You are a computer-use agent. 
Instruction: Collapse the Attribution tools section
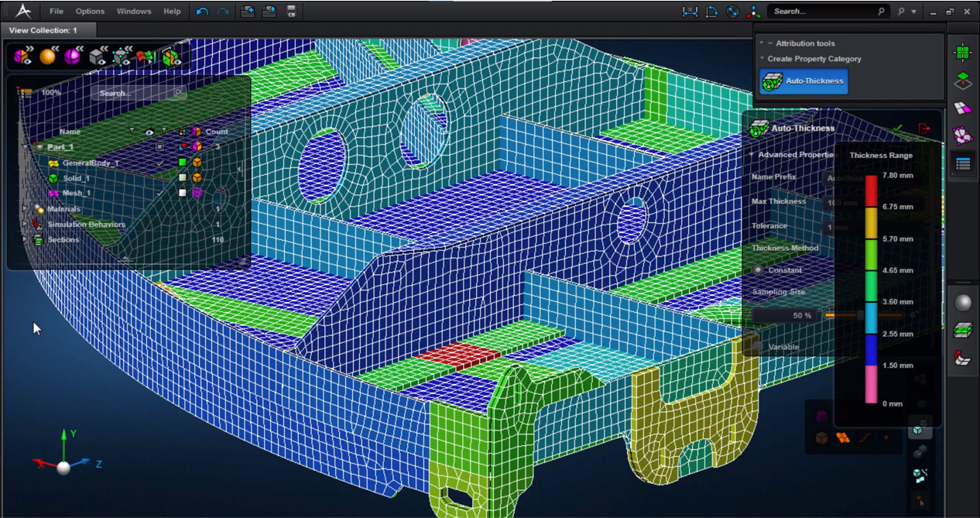pos(762,43)
